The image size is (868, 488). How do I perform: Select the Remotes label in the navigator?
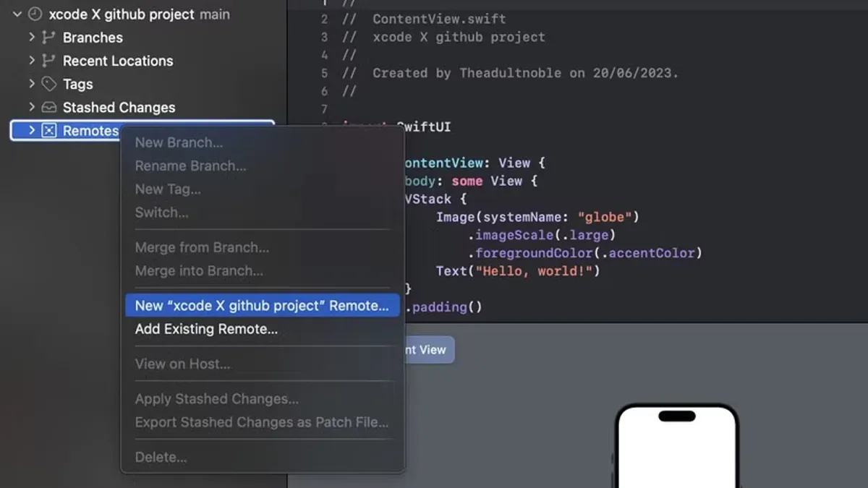[x=90, y=131]
